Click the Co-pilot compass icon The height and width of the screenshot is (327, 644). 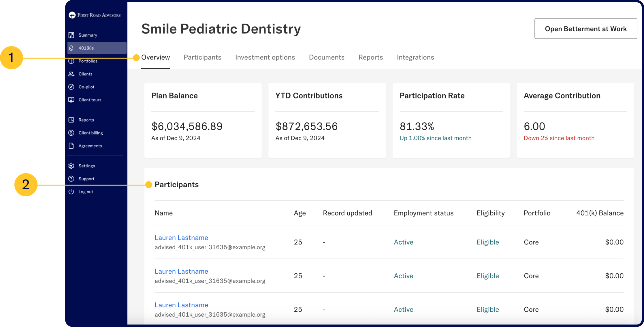(x=71, y=87)
